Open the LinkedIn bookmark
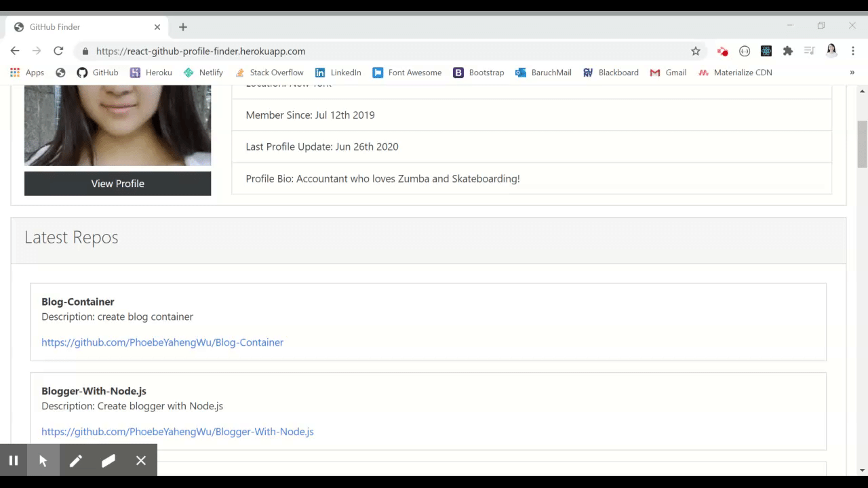 (338, 73)
